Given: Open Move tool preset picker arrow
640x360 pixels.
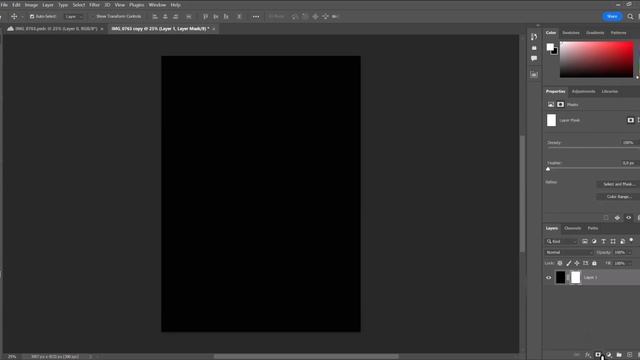Looking at the screenshot, I should coord(22,17).
